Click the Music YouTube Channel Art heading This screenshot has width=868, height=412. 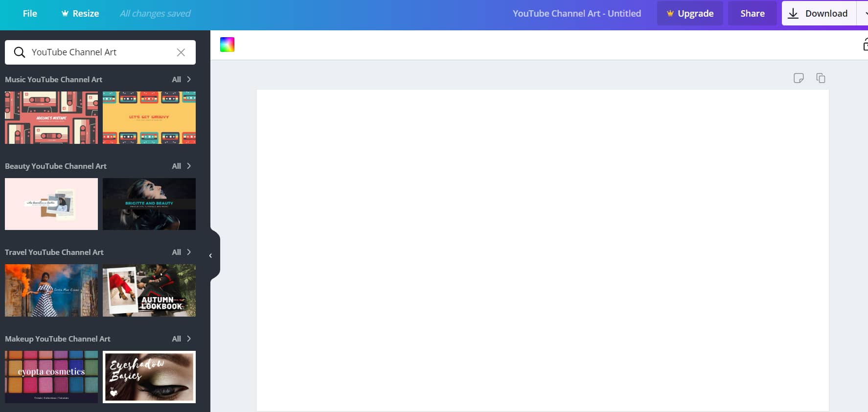point(54,79)
